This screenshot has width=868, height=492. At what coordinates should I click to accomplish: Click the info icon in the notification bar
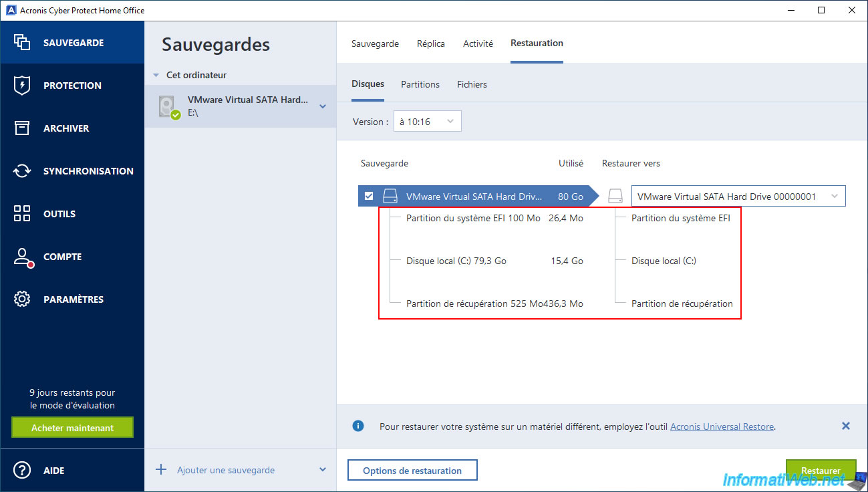coord(358,426)
